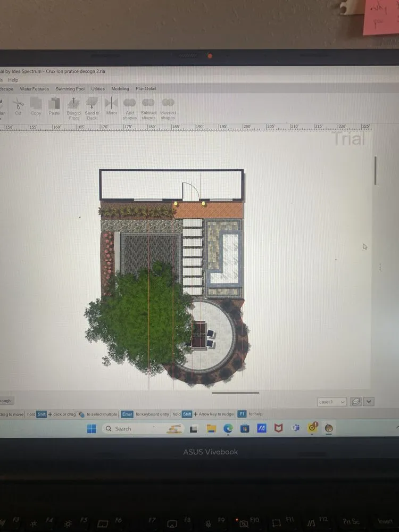Switch to the Swimming Pool tab
This screenshot has height=532, width=399.
(x=70, y=89)
